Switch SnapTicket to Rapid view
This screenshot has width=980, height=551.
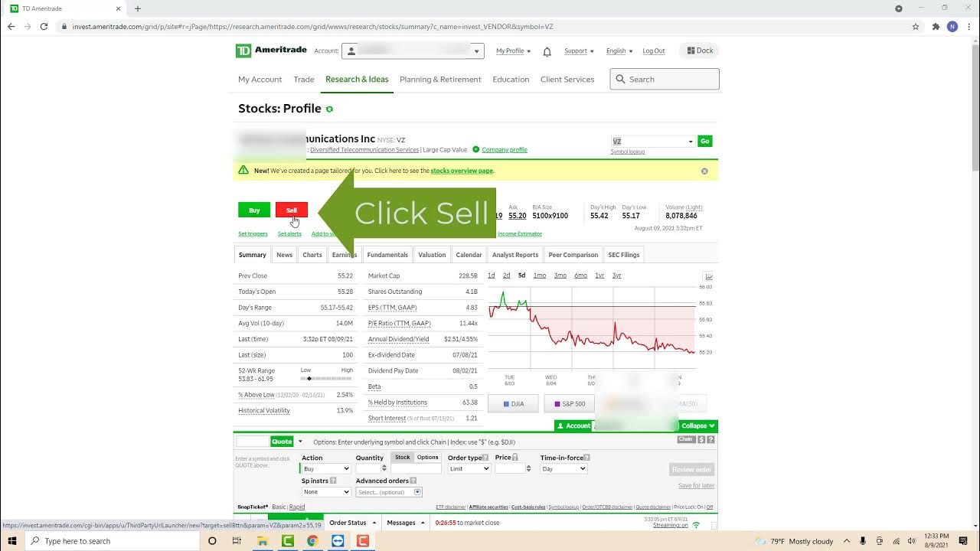pos(297,507)
